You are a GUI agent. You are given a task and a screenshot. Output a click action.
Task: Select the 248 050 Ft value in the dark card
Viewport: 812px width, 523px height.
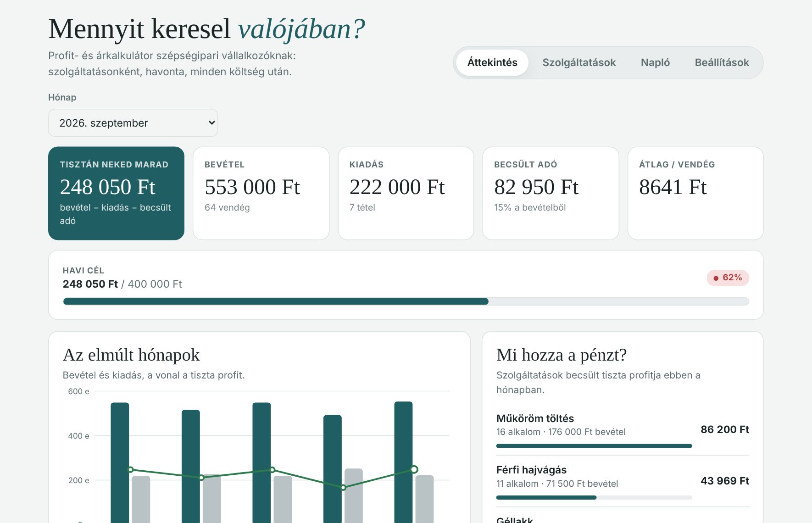[x=107, y=187]
